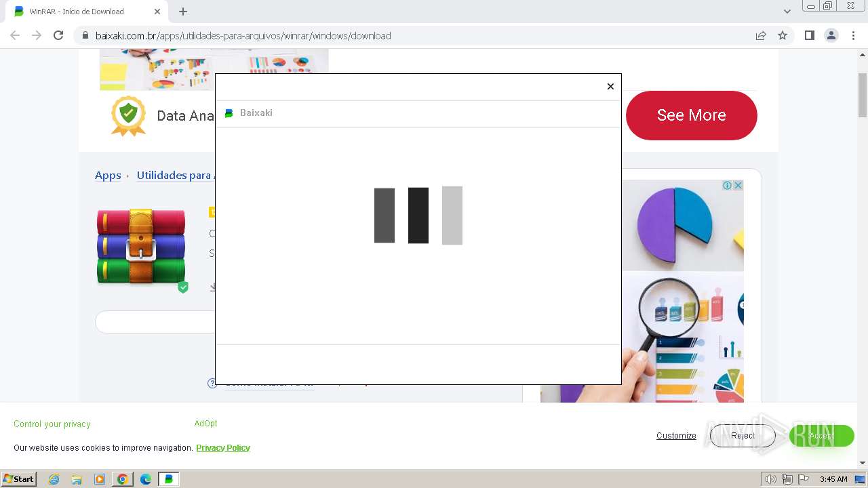Close the side advertisement with X icon

pyautogui.click(x=738, y=186)
